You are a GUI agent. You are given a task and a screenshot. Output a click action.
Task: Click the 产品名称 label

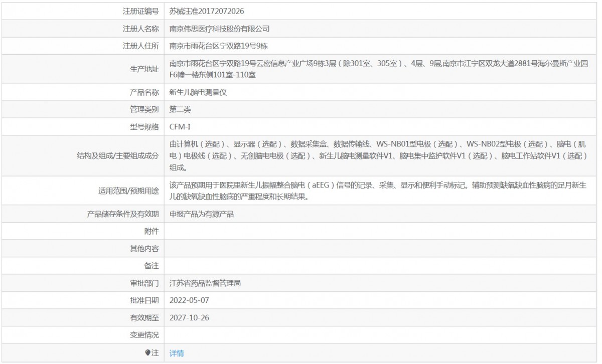(144, 92)
